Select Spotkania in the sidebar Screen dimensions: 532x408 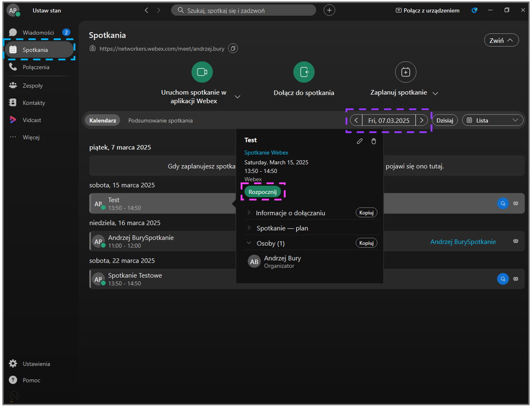coord(39,50)
